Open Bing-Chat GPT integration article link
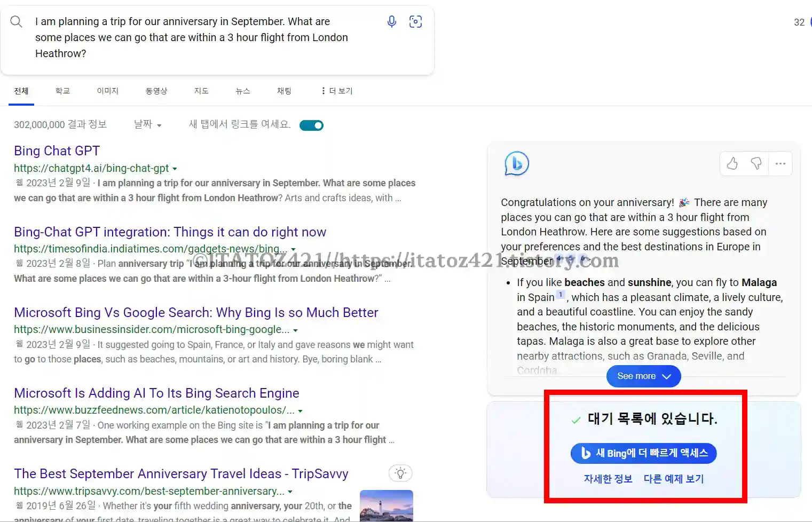 (x=170, y=232)
